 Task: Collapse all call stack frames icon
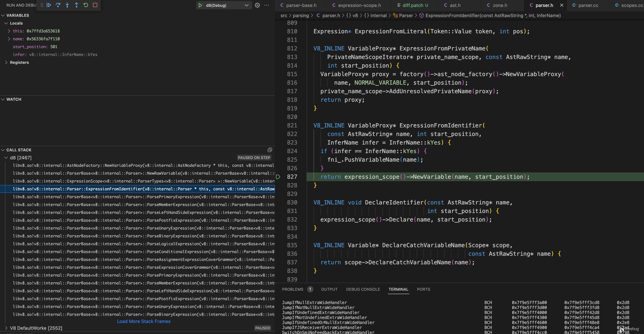pos(270,150)
